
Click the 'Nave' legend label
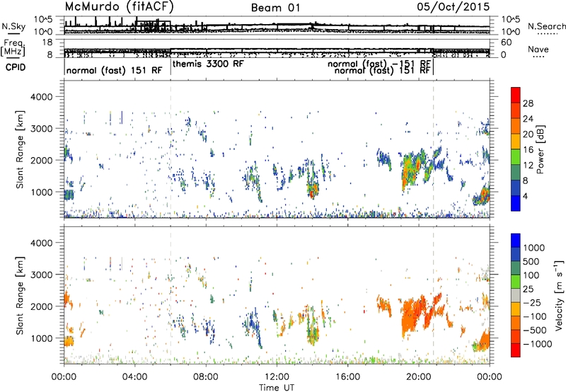click(x=538, y=50)
